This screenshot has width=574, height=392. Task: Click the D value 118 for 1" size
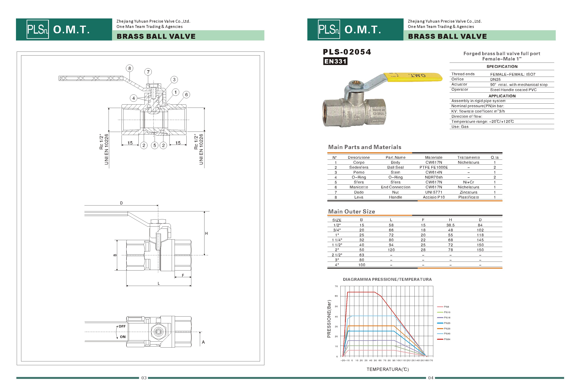pos(480,235)
